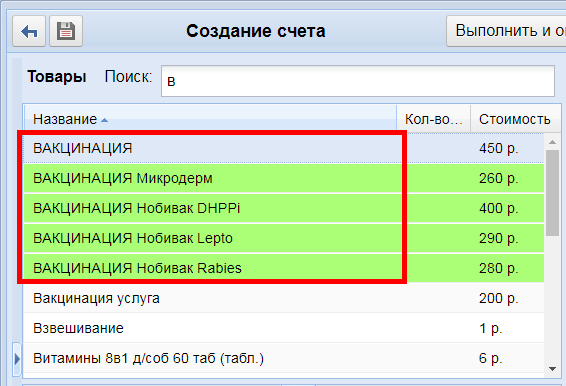Click the list scrollbar down arrow

pyautogui.click(x=552, y=369)
